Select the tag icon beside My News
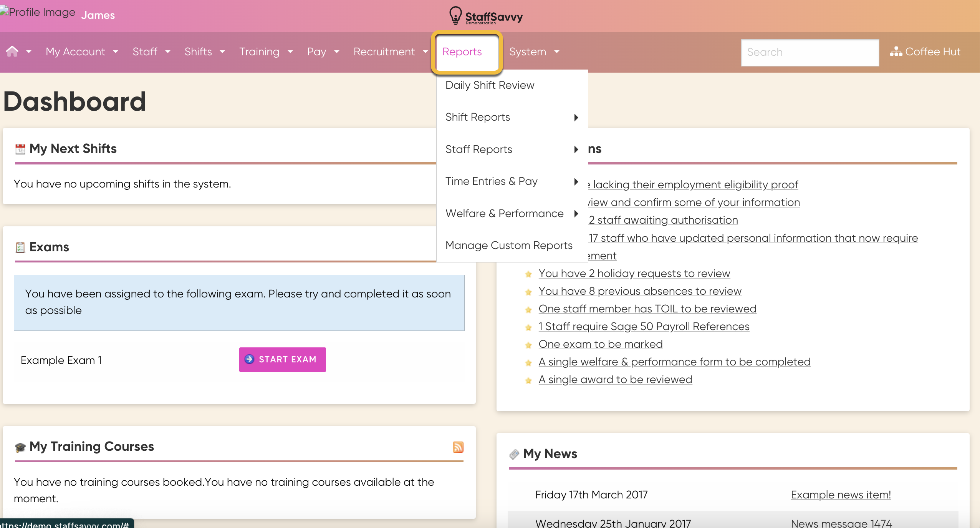The width and height of the screenshot is (980, 528). [514, 454]
